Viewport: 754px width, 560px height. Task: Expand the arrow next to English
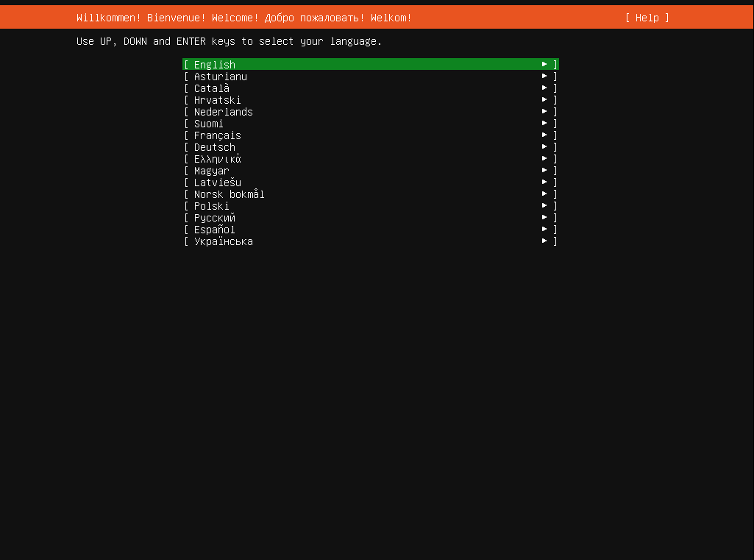[544, 64]
